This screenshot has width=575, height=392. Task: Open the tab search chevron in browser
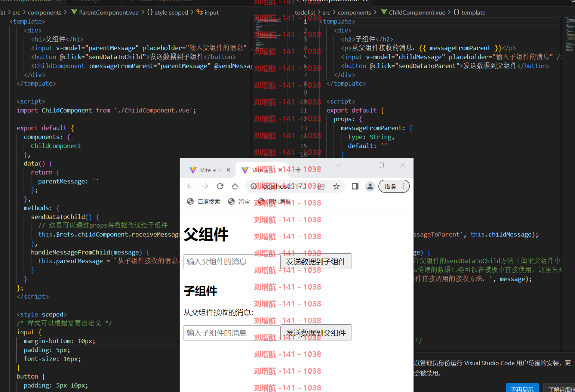338,165
